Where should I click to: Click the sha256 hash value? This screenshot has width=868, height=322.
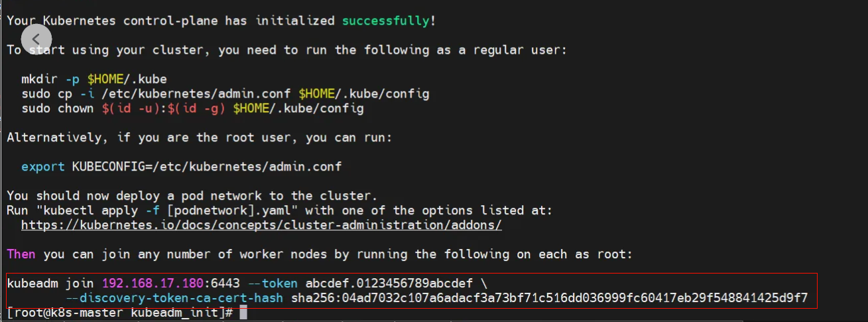(549, 298)
